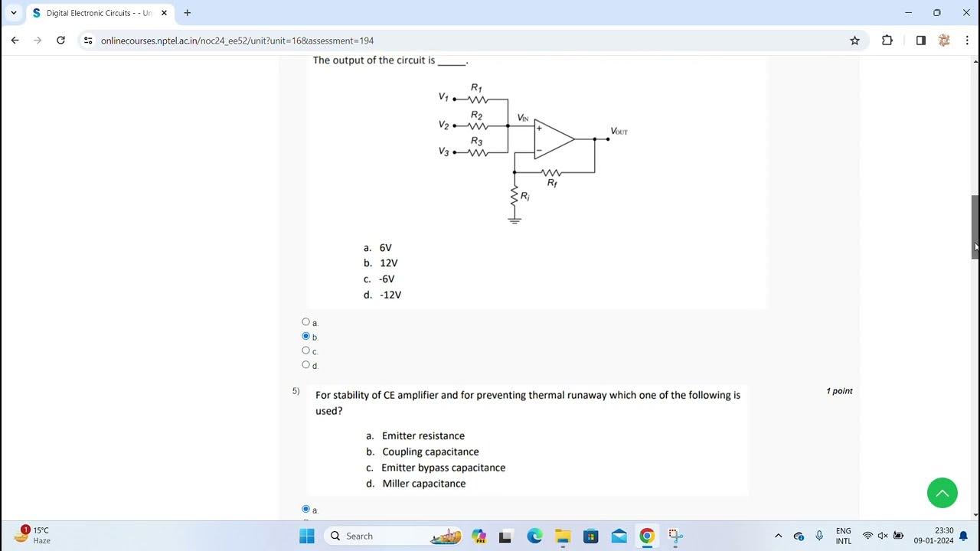Open a new browser tab

pos(188,13)
